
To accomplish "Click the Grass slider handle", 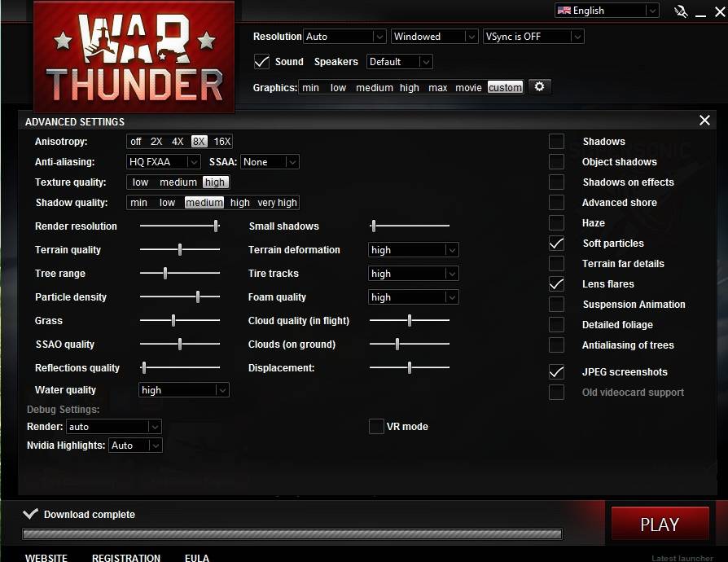I will pos(173,320).
